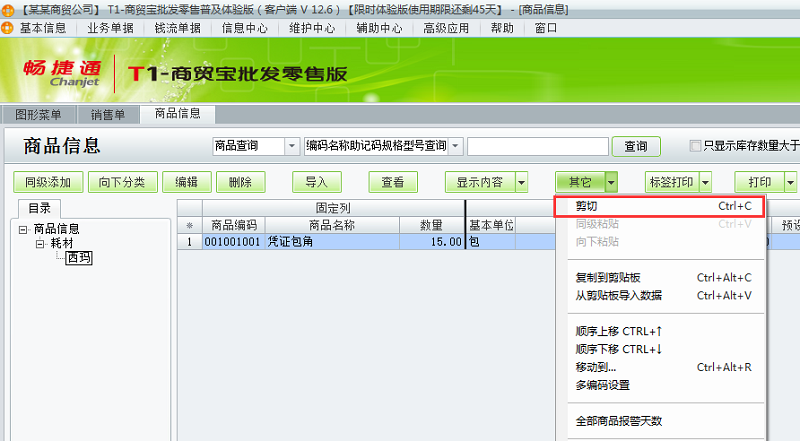Switch to the 销售单 tab
The height and width of the screenshot is (441, 800).
click(108, 115)
